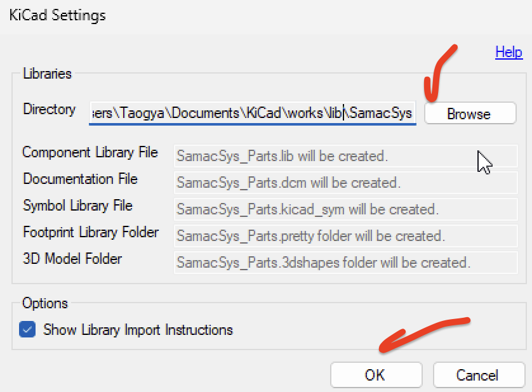Click the Directory label
This screenshot has width=532, height=392.
tap(49, 109)
